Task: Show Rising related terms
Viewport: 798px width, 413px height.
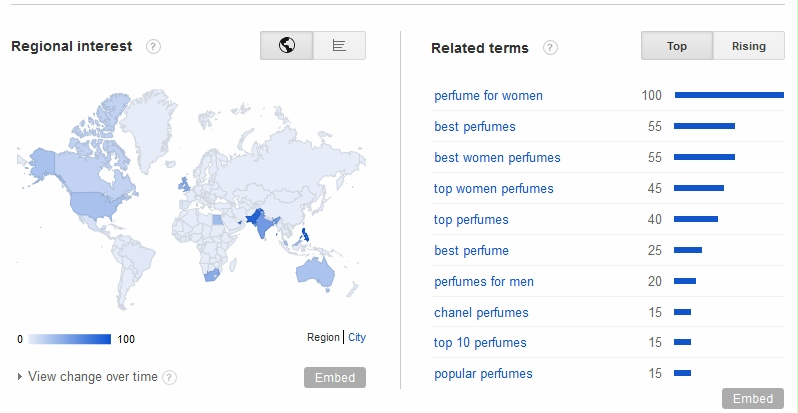Action: pos(749,46)
